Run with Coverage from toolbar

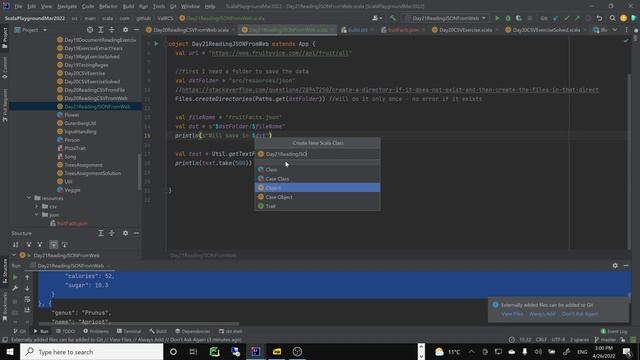tap(519, 18)
